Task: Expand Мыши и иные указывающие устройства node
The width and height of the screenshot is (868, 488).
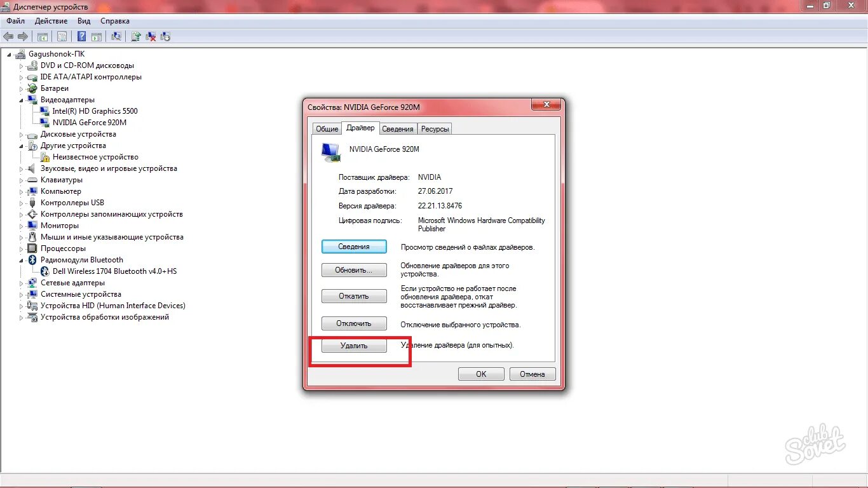Action: (x=21, y=237)
